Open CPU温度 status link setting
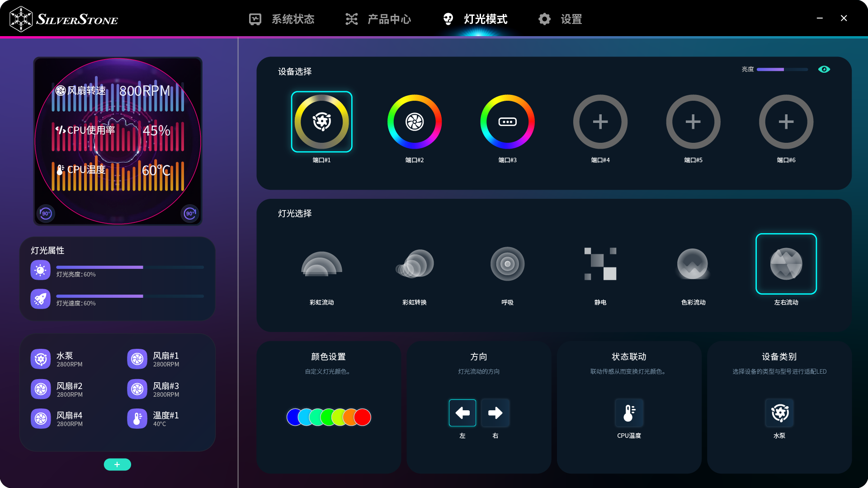The image size is (868, 488). coord(629,413)
